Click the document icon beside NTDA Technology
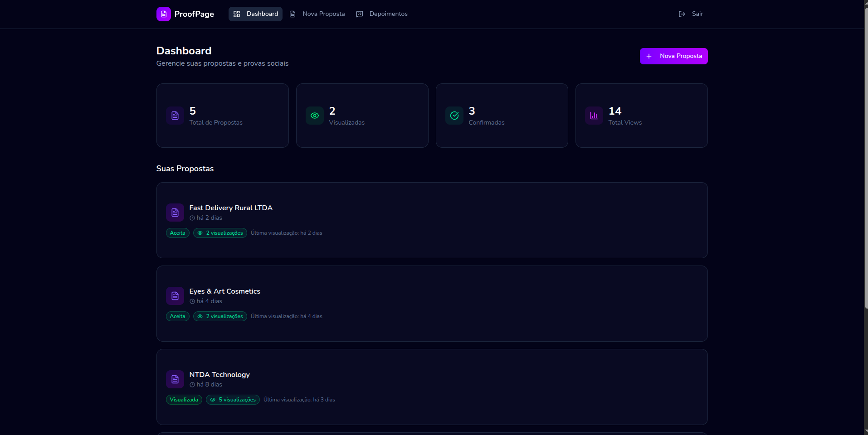This screenshot has height=435, width=868. click(x=175, y=379)
